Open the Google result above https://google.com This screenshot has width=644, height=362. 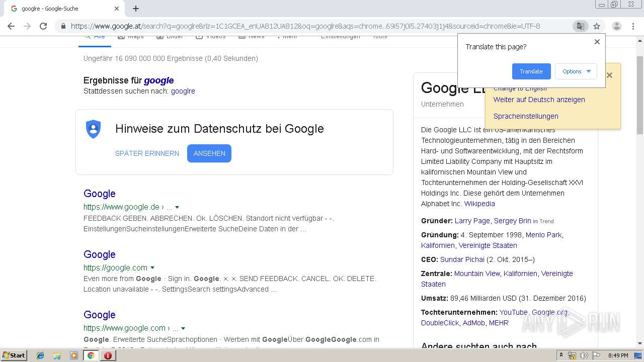click(x=100, y=254)
